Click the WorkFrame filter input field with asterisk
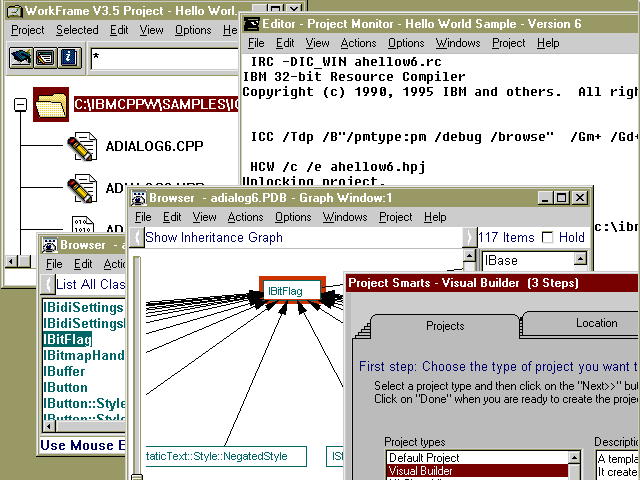 pos(164,59)
